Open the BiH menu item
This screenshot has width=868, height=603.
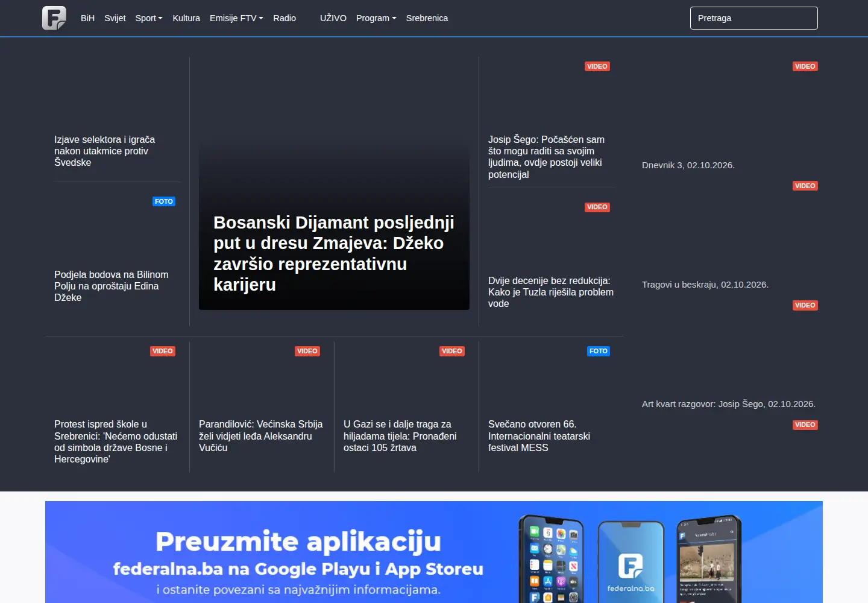[x=88, y=18]
